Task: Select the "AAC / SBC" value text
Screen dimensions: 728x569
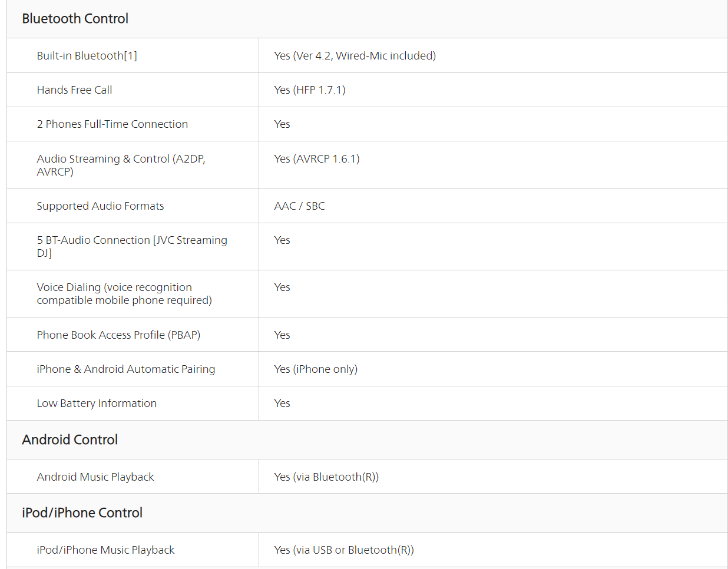Action: pos(299,206)
